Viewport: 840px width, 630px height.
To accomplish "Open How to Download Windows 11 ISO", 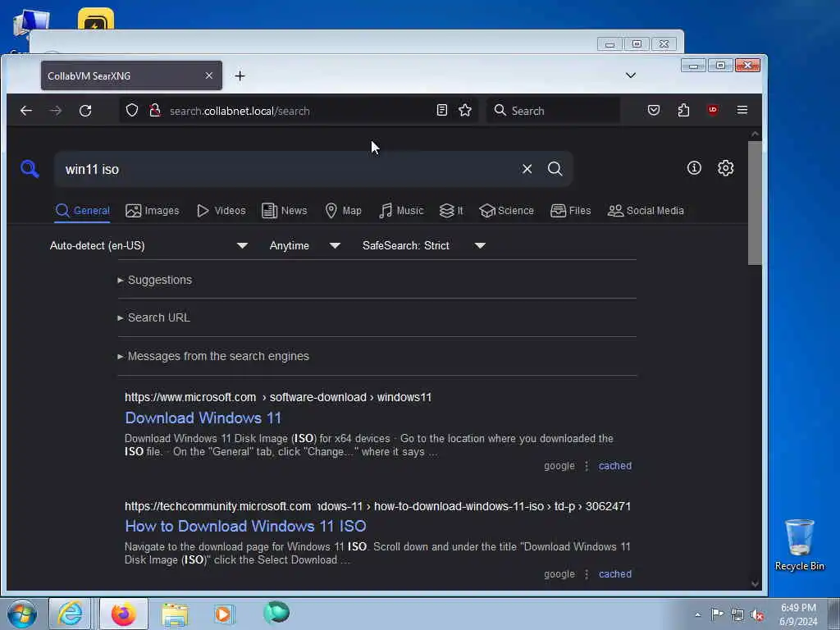I will (x=245, y=526).
